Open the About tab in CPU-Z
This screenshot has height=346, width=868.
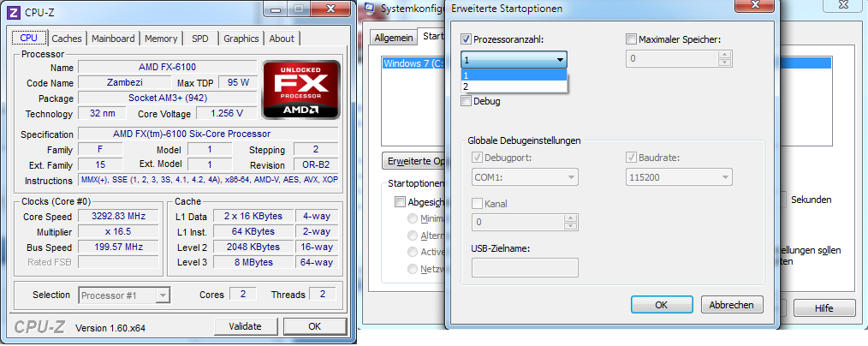[x=282, y=39]
